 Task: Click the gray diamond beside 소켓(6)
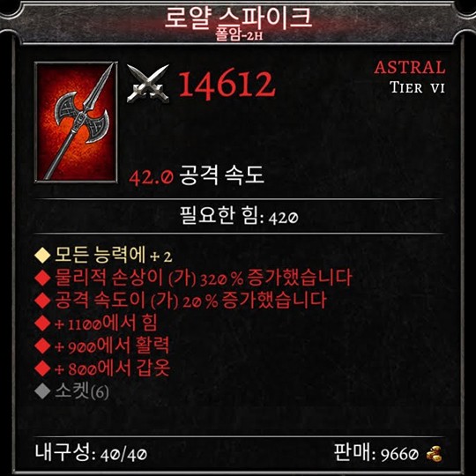[42, 391]
